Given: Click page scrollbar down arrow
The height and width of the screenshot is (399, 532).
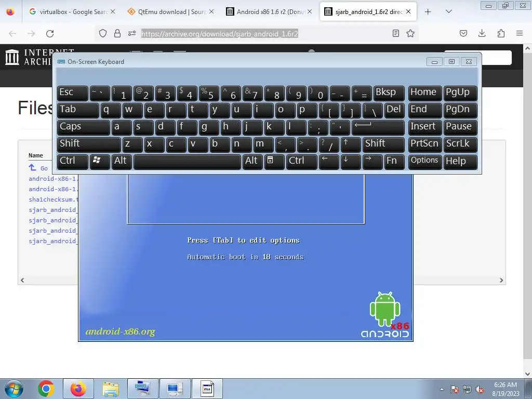Looking at the screenshot, I should pos(527,374).
